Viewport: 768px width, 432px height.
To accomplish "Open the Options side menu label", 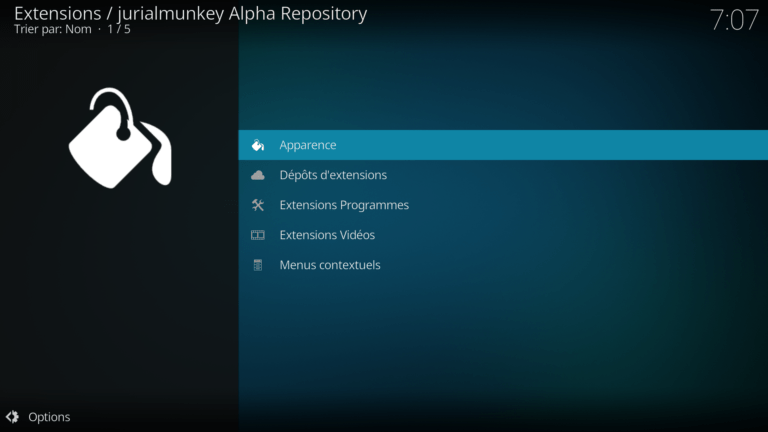I will click(49, 417).
